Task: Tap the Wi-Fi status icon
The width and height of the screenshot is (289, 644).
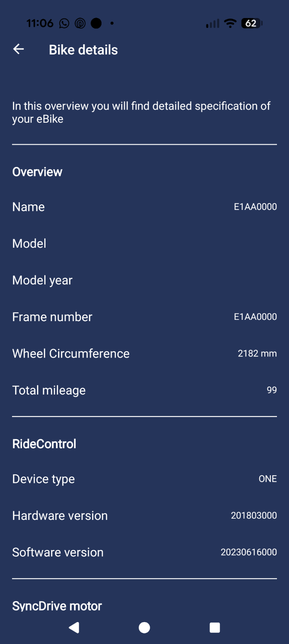Action: click(231, 23)
